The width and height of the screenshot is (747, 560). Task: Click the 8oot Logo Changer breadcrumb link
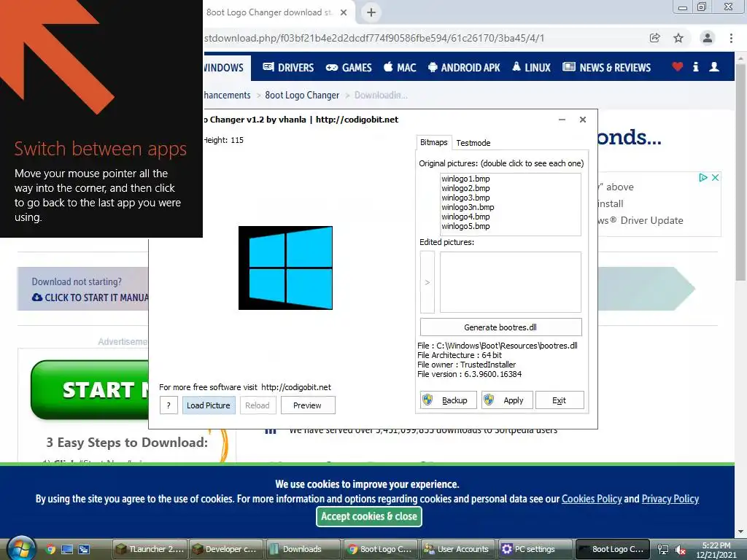[302, 96]
